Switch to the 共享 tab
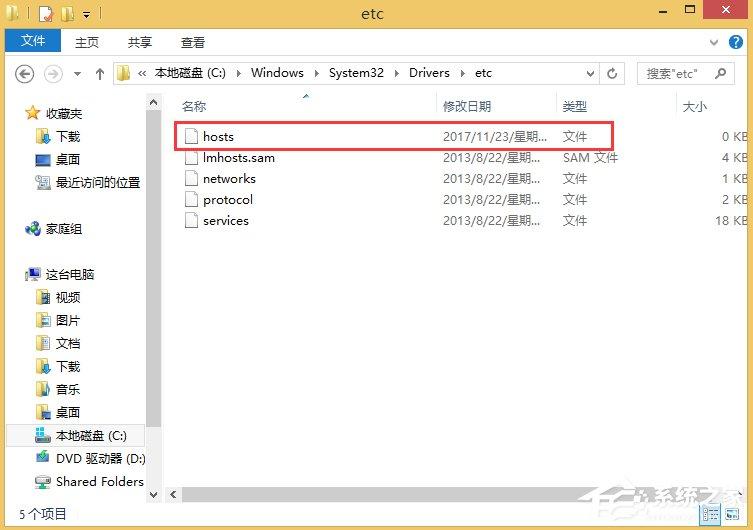Screen dimensions: 753x530 pyautogui.click(x=140, y=42)
